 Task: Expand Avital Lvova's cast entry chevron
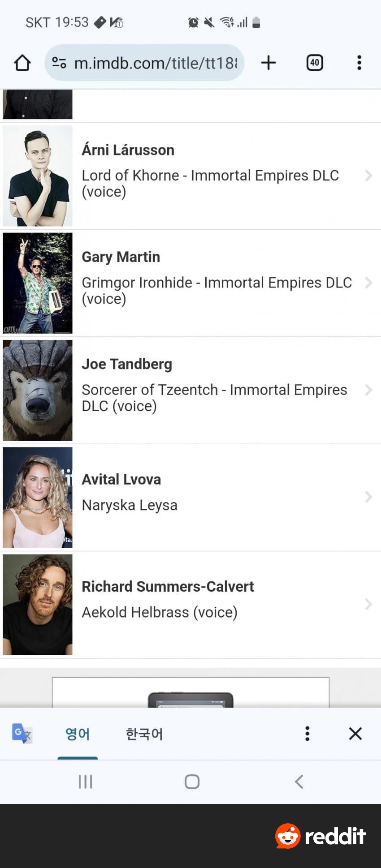tap(368, 497)
